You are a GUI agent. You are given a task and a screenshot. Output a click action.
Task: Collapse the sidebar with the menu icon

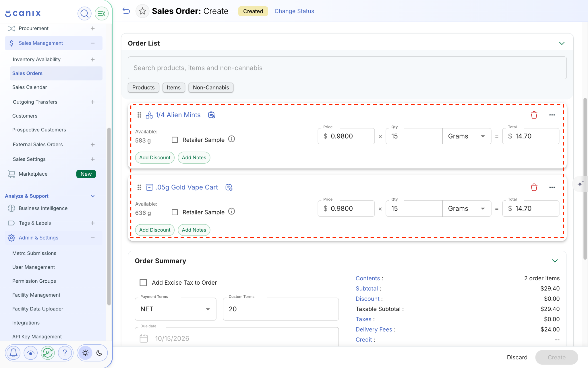tap(101, 14)
